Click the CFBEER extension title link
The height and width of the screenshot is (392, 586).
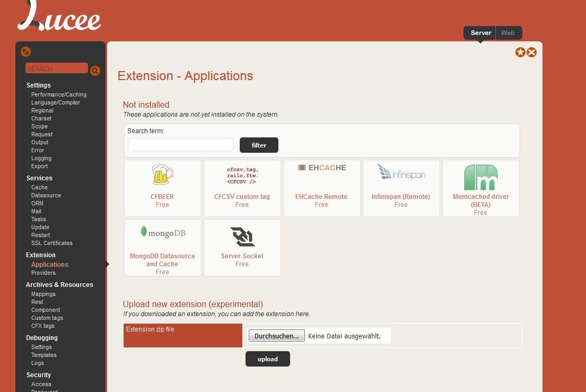(x=162, y=197)
